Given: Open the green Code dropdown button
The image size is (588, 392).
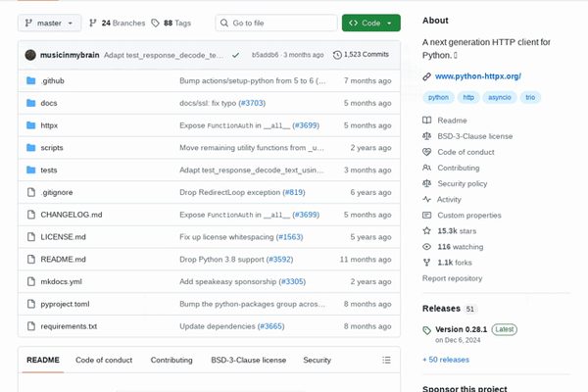Looking at the screenshot, I should click(370, 23).
